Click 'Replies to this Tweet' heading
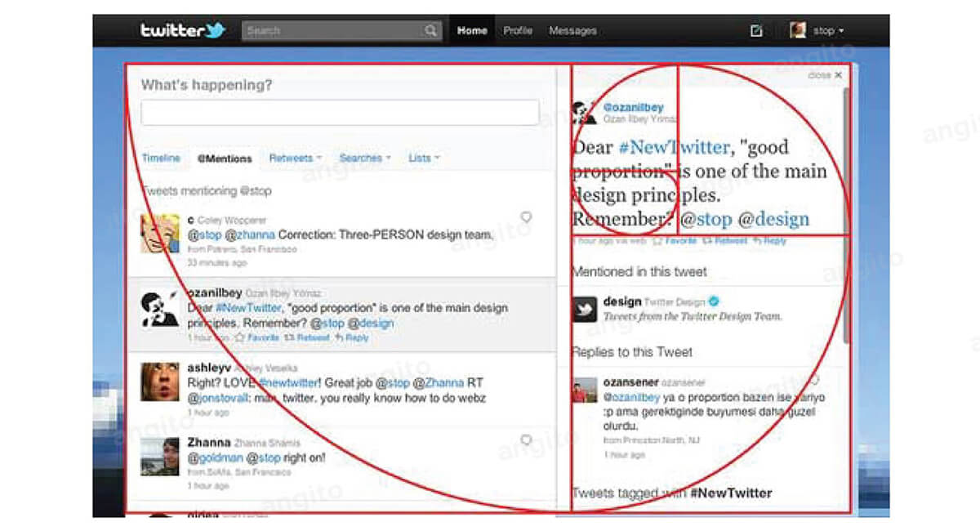This screenshot has height=531, width=980. (x=632, y=352)
